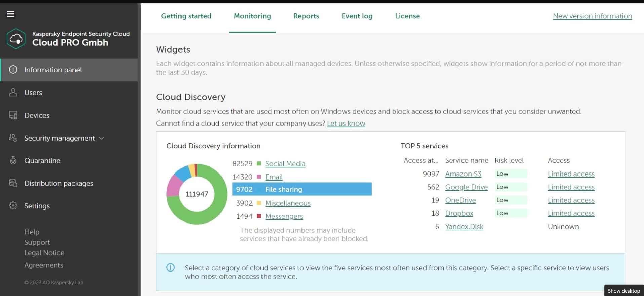The height and width of the screenshot is (296, 644).
Task: Click yellow Miscellaneous legend swatch
Action: tap(259, 203)
